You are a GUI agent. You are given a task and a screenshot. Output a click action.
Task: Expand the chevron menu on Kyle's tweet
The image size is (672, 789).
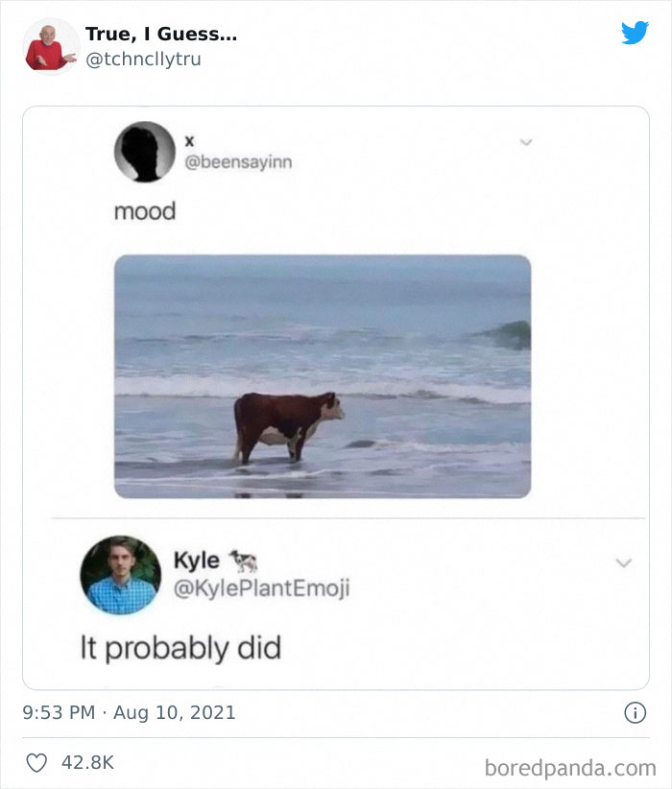pos(624,562)
